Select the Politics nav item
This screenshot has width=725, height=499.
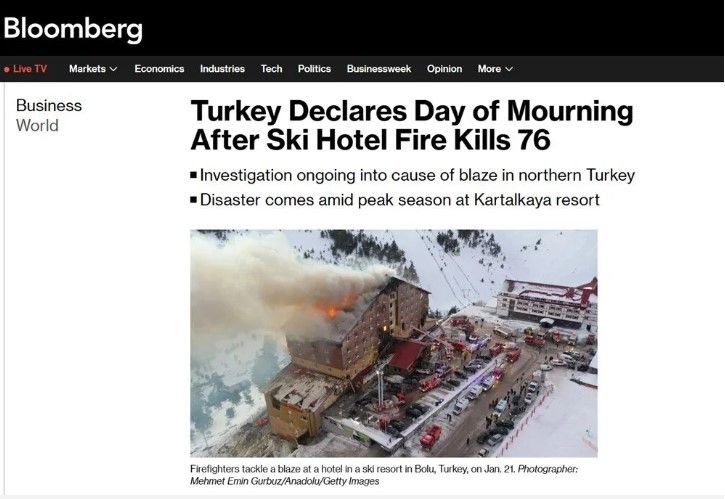314,69
